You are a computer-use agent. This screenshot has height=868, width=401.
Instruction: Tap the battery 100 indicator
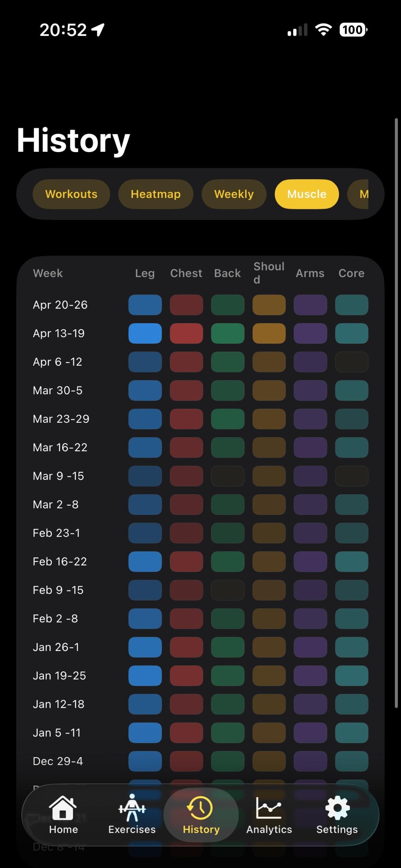(x=354, y=30)
